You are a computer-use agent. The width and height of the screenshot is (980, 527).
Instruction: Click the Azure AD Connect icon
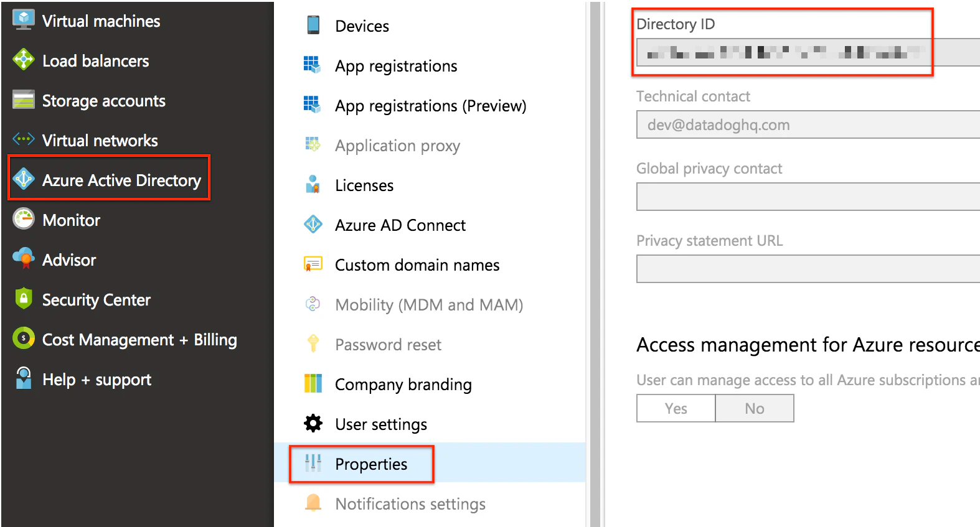(x=313, y=224)
